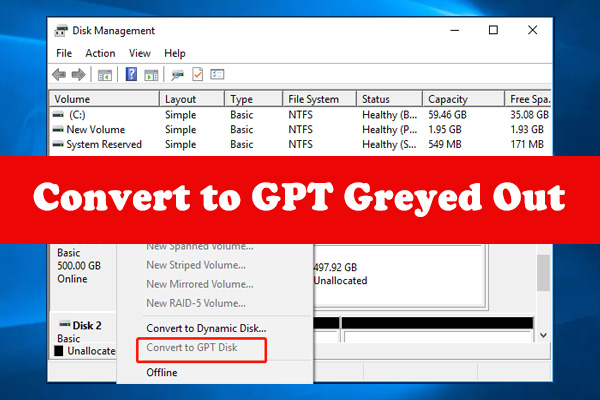Click the page with red checkmark icon
600x400 pixels.
pos(197,74)
